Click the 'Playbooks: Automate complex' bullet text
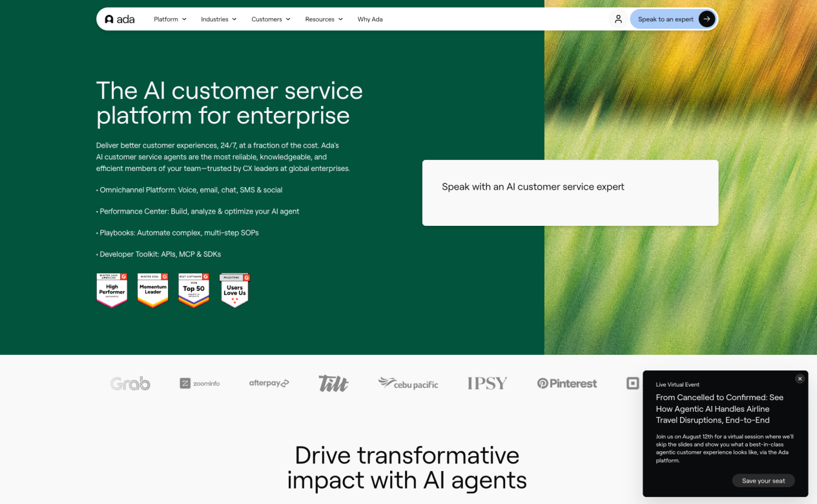Screen dimensions: 817x504 (178, 232)
